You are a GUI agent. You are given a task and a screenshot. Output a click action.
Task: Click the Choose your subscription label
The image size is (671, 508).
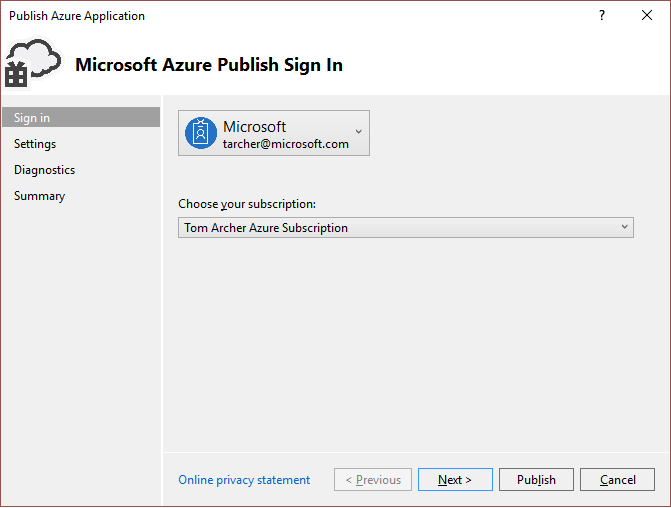[247, 204]
